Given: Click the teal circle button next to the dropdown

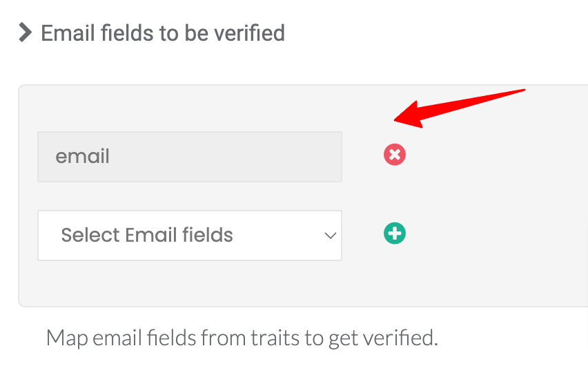Looking at the screenshot, I should (395, 233).
